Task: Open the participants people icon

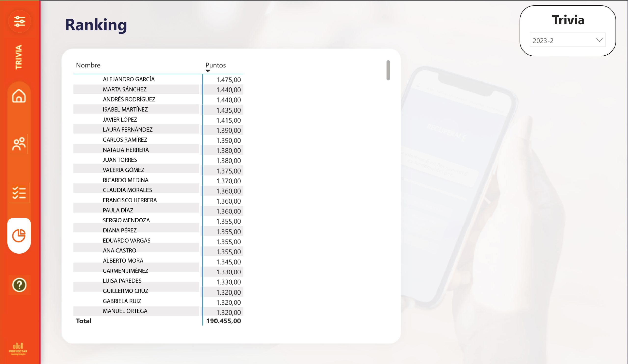Action: 19,144
